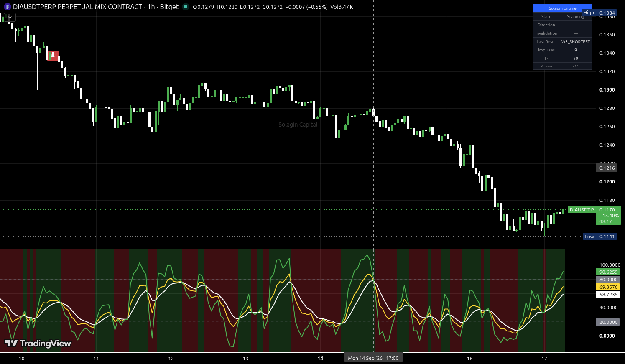Click the red signal marker on the chart
This screenshot has height=364, width=625.
[53, 56]
